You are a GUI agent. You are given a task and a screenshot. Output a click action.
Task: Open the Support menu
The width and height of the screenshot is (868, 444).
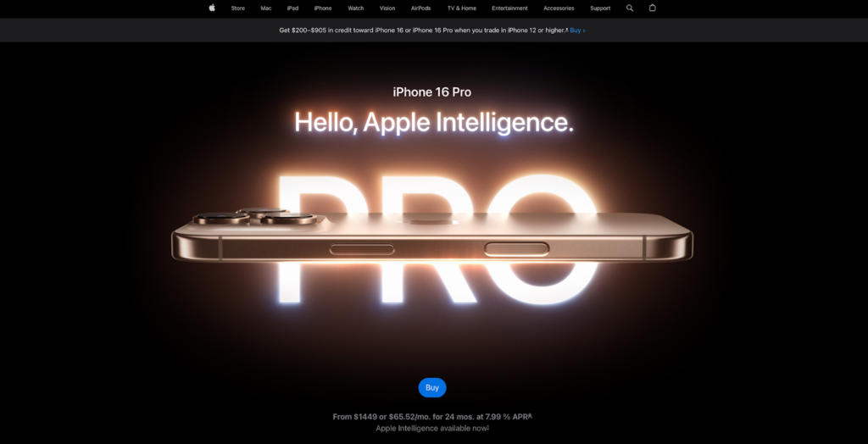600,8
